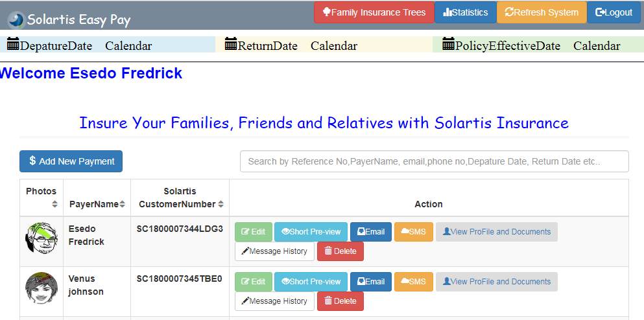This screenshot has height=320, width=644.
Task: Click Add New Payment button
Action: [x=71, y=161]
